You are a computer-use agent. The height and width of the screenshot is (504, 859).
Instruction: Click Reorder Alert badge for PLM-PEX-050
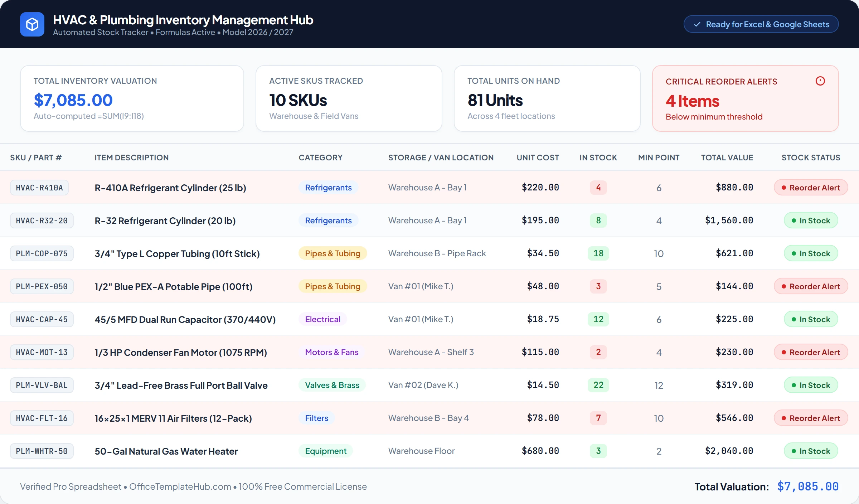(811, 286)
